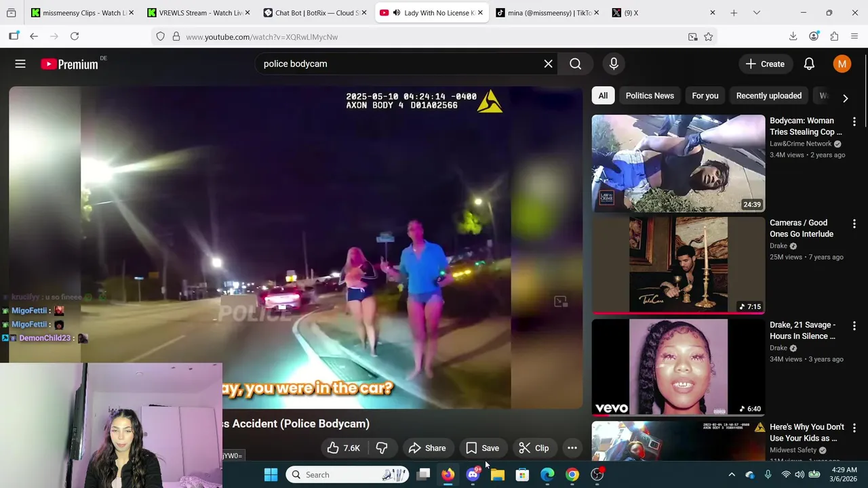Open more actions under the video
868x488 pixels.
click(x=572, y=448)
